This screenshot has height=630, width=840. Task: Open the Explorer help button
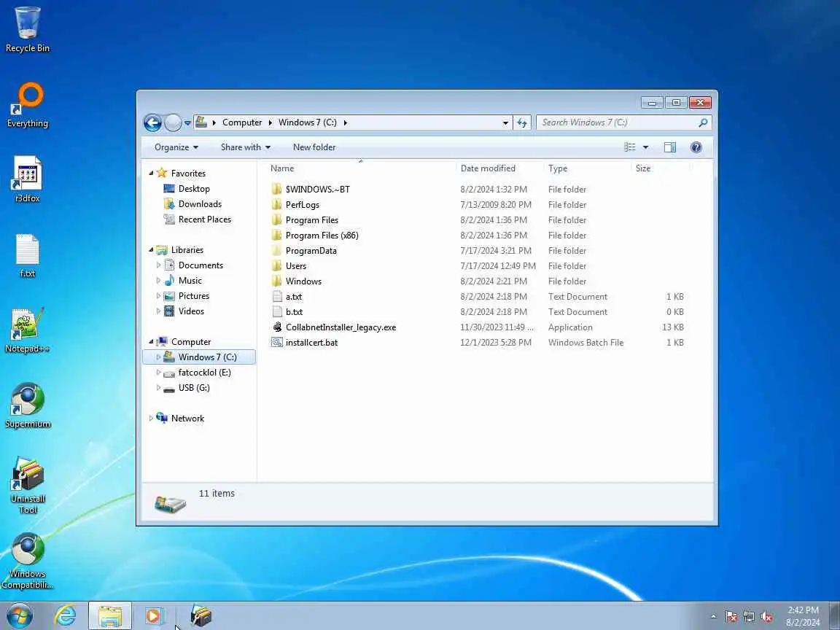(696, 147)
